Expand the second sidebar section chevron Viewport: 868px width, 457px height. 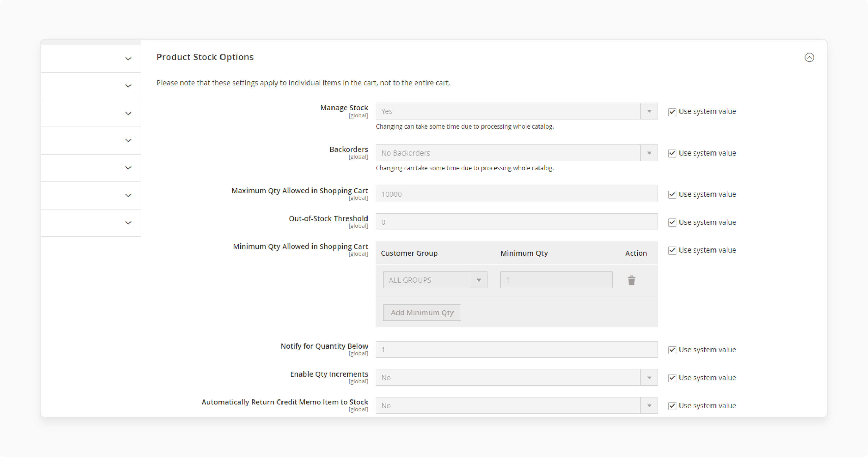pos(128,86)
